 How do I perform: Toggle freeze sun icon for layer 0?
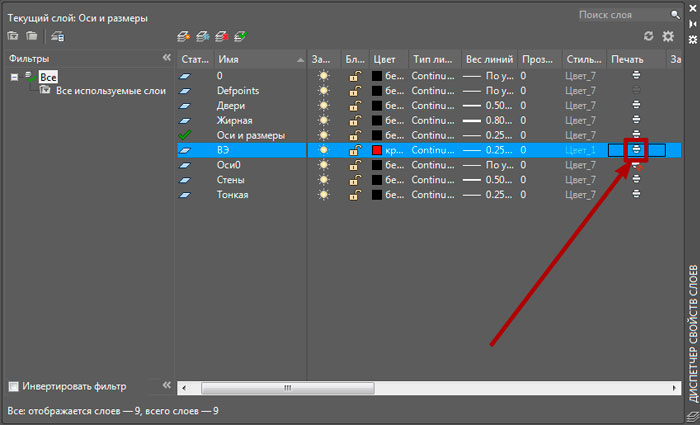324,76
